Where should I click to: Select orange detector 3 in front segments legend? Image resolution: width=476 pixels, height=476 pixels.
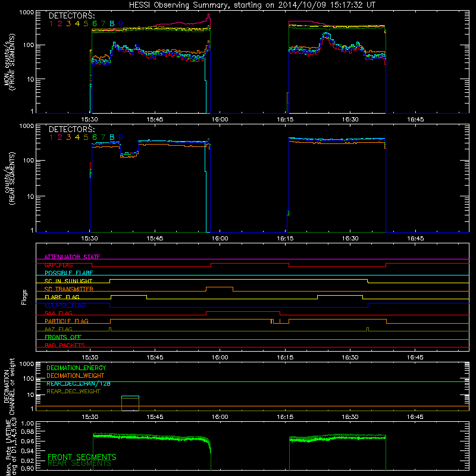click(68, 24)
